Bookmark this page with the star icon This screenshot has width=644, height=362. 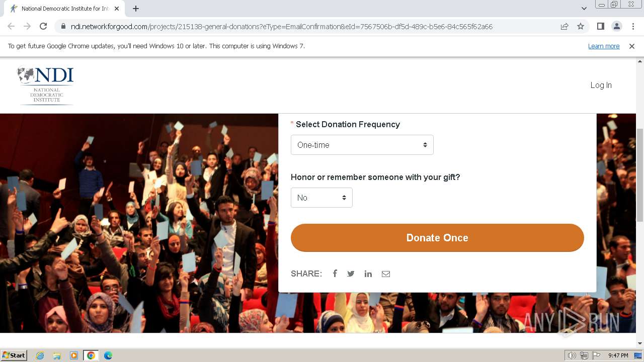coord(581,26)
